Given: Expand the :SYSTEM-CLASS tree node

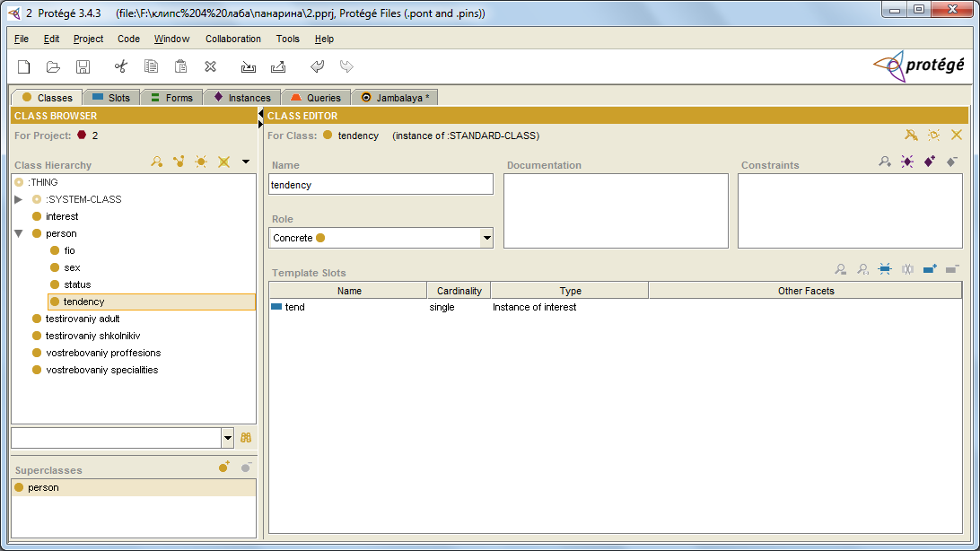Looking at the screenshot, I should [x=19, y=199].
